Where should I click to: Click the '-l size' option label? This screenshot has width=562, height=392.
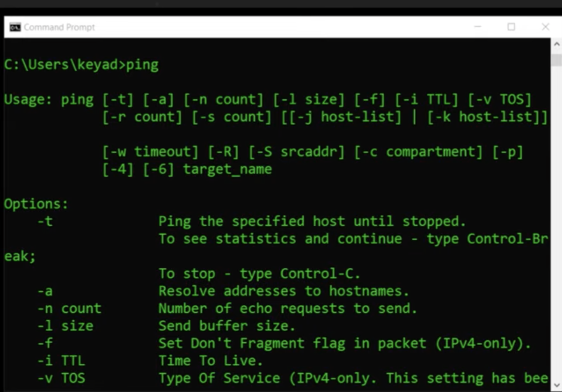[66, 326]
